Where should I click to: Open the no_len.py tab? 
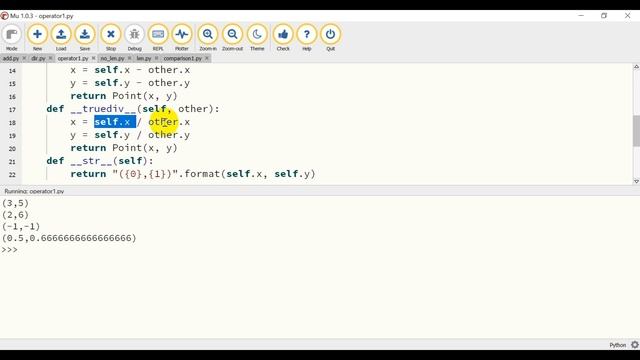tap(112, 58)
